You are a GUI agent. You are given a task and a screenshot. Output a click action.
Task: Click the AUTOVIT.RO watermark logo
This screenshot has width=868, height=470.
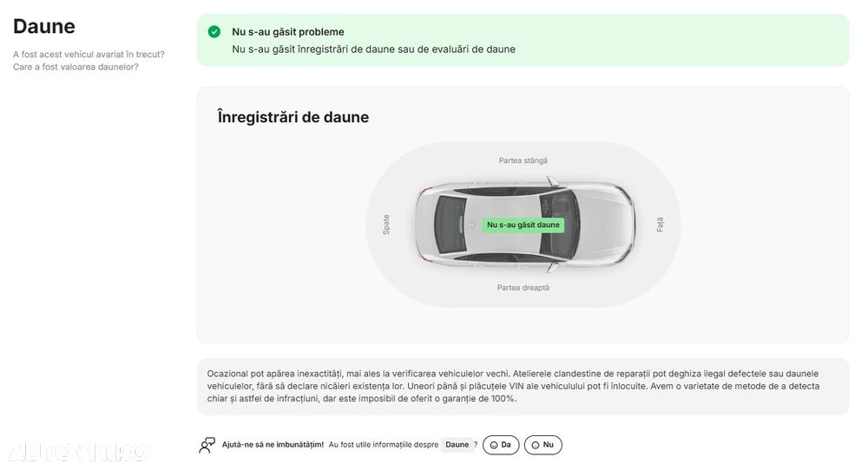click(78, 452)
